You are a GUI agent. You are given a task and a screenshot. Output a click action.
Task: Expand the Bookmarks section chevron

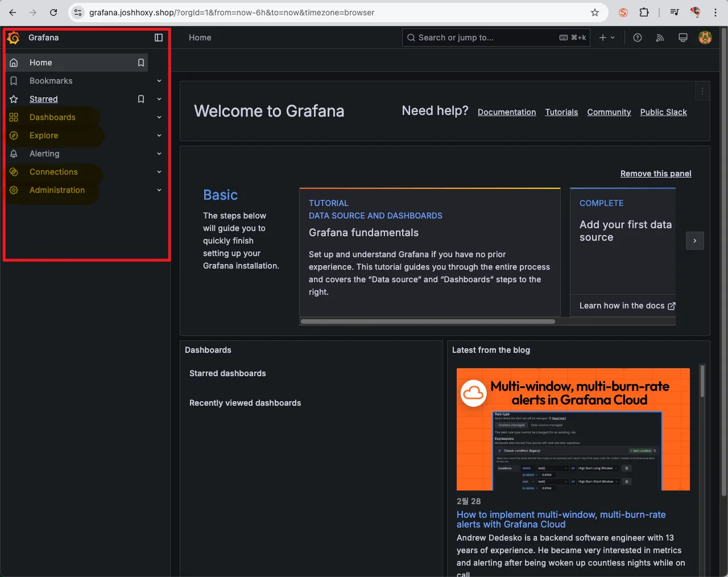point(159,81)
